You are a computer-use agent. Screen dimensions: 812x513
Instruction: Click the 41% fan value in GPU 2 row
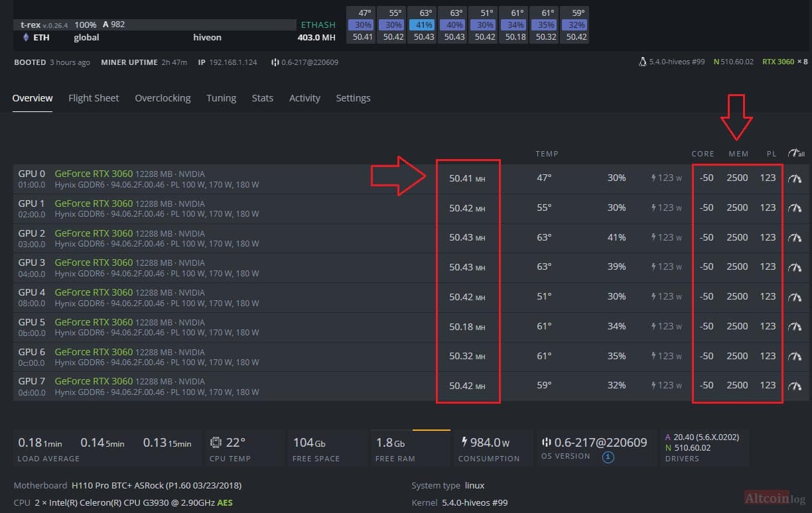[616, 237]
